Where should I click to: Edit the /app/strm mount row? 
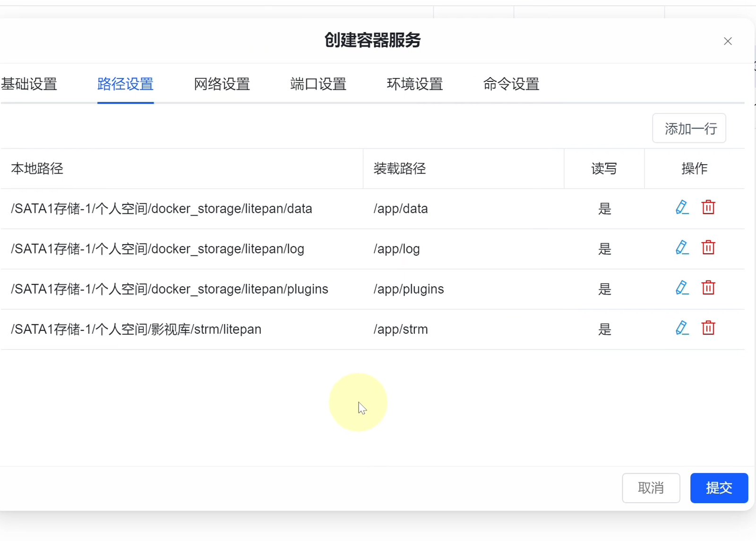pos(682,328)
